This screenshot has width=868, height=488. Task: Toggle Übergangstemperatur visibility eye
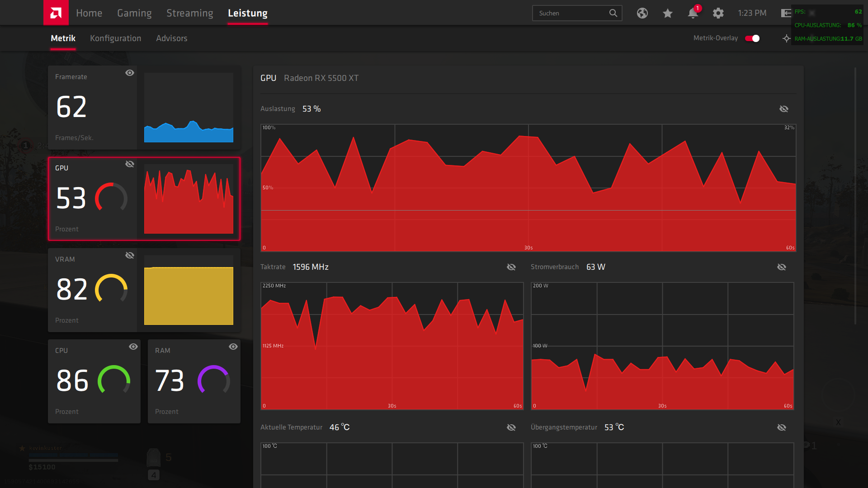coord(782,427)
